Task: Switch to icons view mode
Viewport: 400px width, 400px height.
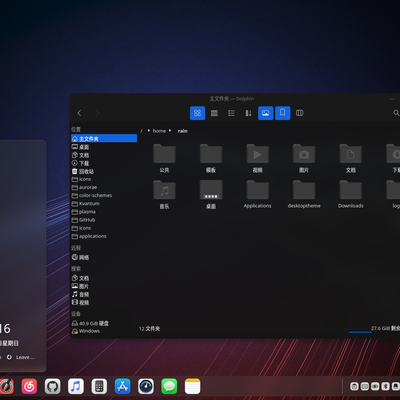Action: (197, 113)
